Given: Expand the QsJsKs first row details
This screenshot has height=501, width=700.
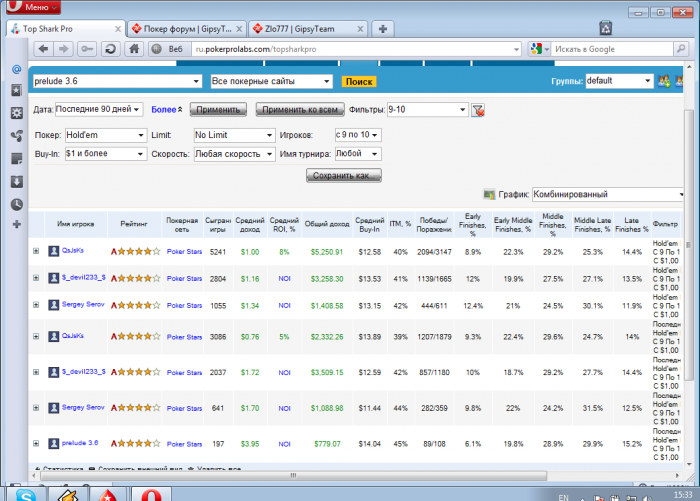Looking at the screenshot, I should pos(36,252).
